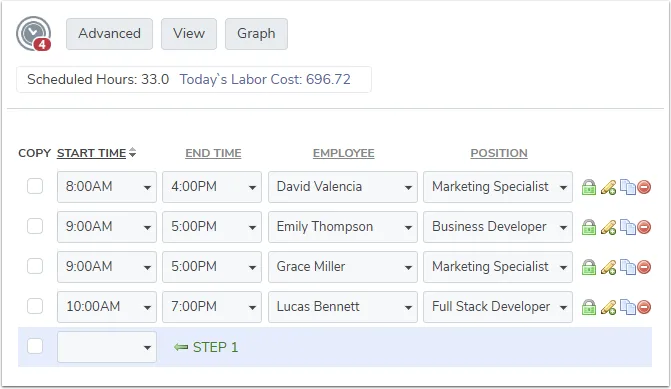
Task: Click the View button
Action: tap(189, 34)
